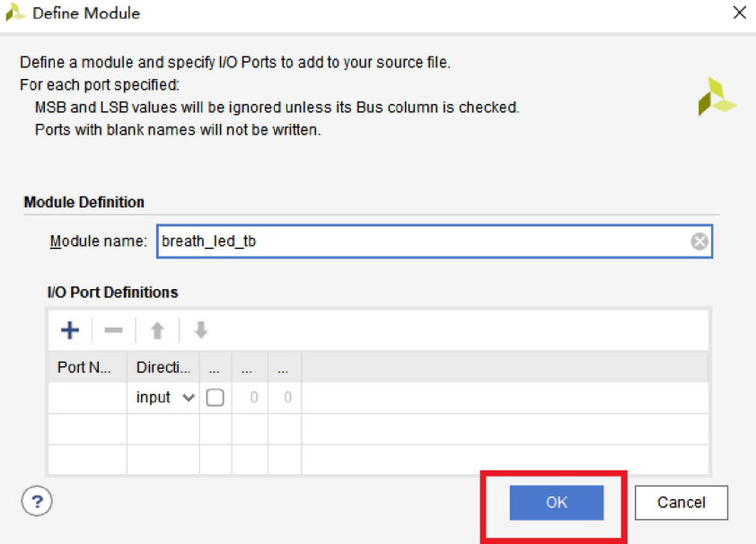
Task: Remove the selected port using minus icon
Action: [x=113, y=330]
